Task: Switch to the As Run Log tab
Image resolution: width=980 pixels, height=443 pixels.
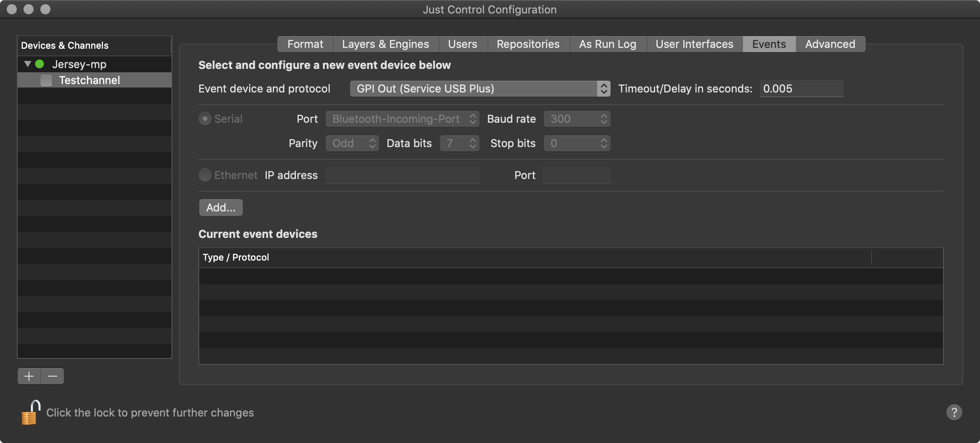Action: [x=608, y=44]
